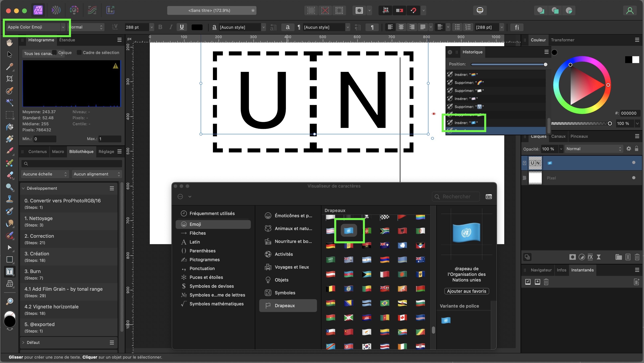Expand the Défaut category
Viewport: 644px width, 363px height.
tap(23, 343)
